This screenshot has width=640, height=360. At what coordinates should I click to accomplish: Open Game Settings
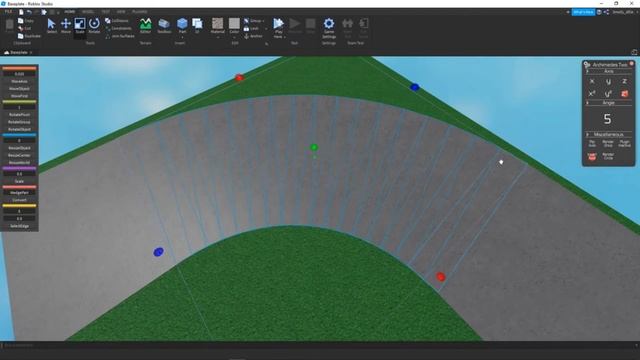coord(329,28)
